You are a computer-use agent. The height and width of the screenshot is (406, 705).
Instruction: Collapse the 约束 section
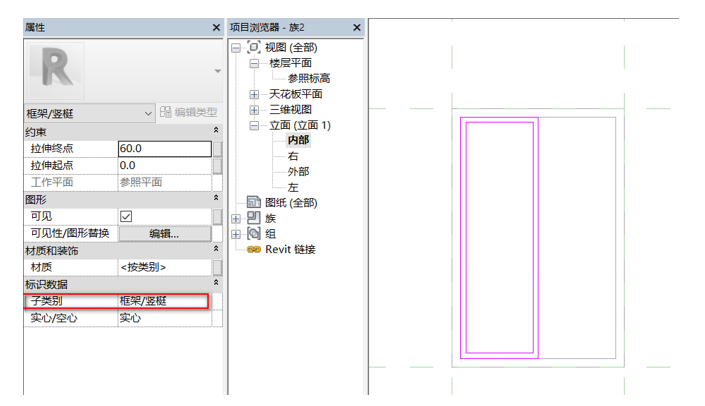point(216,130)
